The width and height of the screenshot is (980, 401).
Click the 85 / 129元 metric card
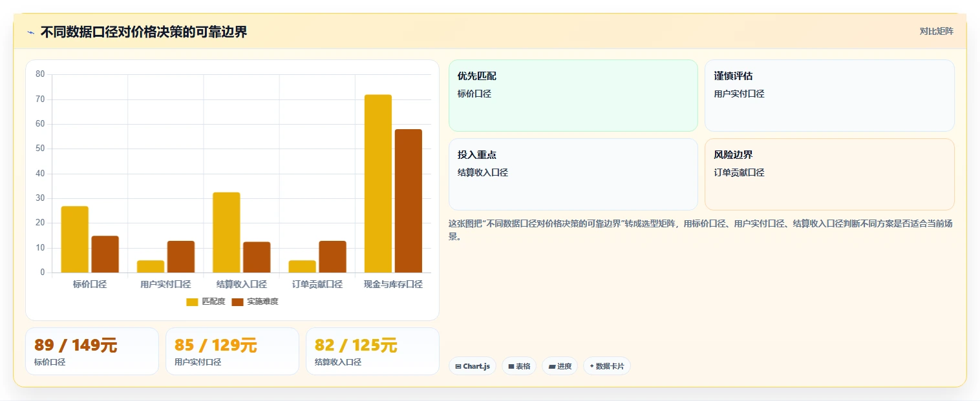(232, 351)
